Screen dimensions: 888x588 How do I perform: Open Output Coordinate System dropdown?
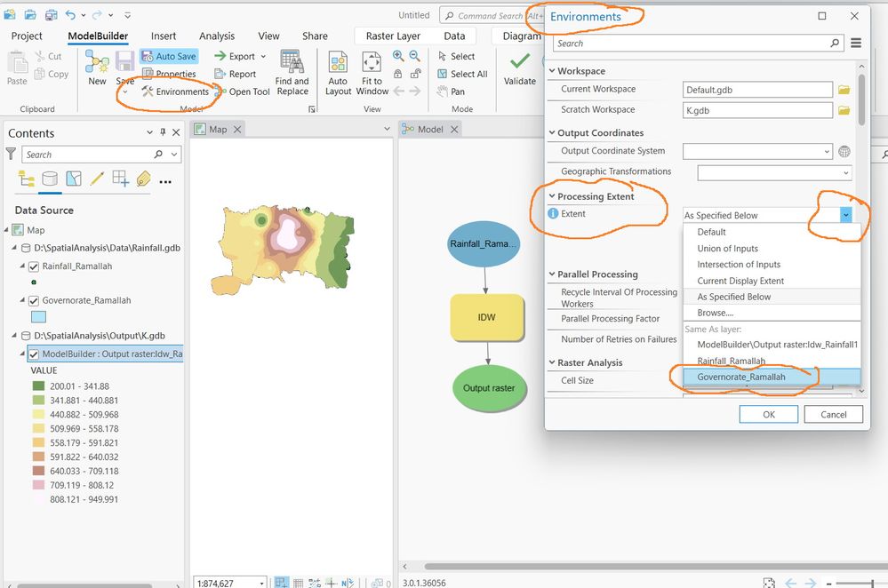pos(827,151)
